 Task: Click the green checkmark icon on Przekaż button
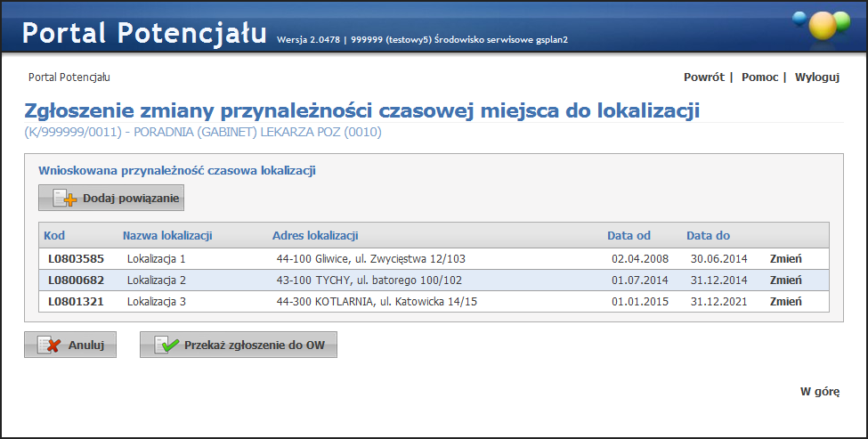click(166, 346)
